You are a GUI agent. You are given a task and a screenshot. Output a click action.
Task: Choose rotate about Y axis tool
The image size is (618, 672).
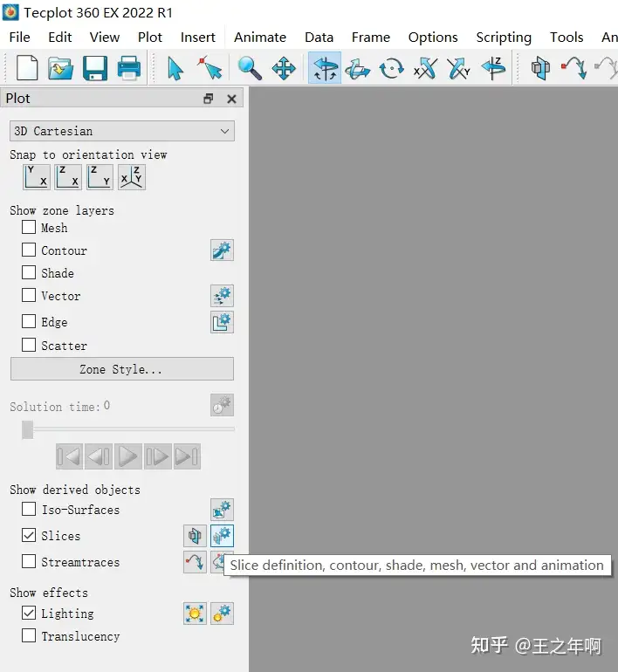pos(458,68)
